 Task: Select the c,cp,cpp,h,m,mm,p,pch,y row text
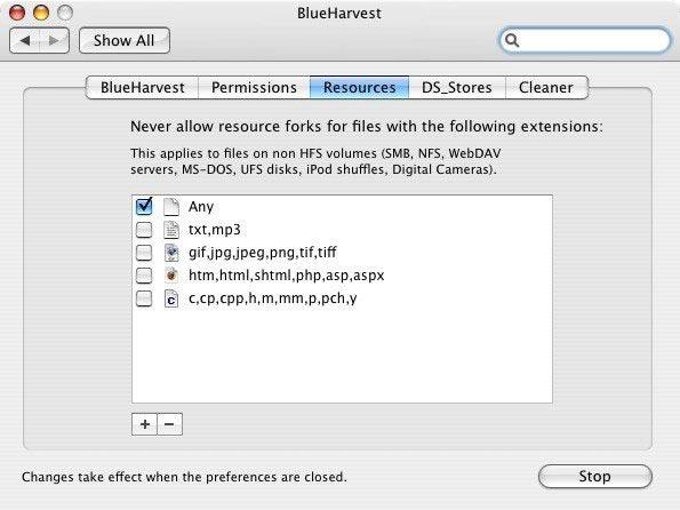point(273,298)
